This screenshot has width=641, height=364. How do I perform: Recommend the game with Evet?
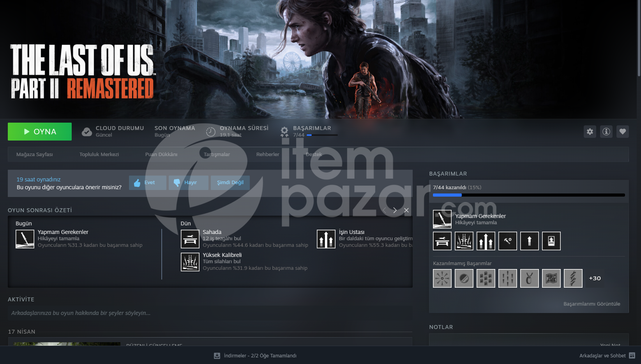148,183
